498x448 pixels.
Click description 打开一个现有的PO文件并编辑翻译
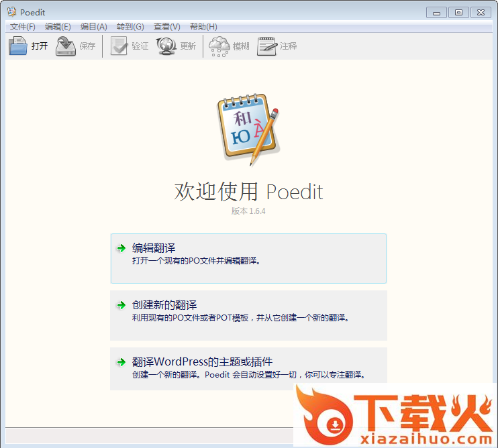coord(196,261)
